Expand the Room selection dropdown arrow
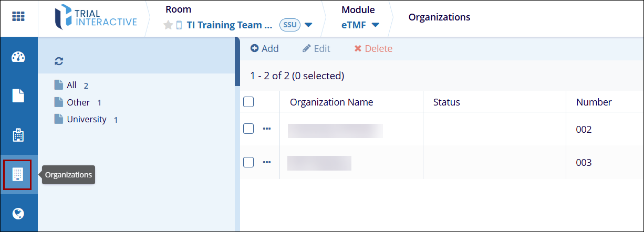Image resolution: width=644 pixels, height=232 pixels. coord(308,25)
